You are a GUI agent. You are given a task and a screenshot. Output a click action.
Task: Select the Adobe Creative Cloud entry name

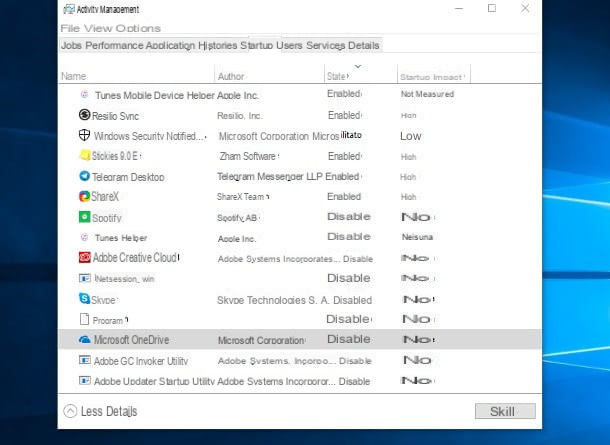[x=135, y=258]
